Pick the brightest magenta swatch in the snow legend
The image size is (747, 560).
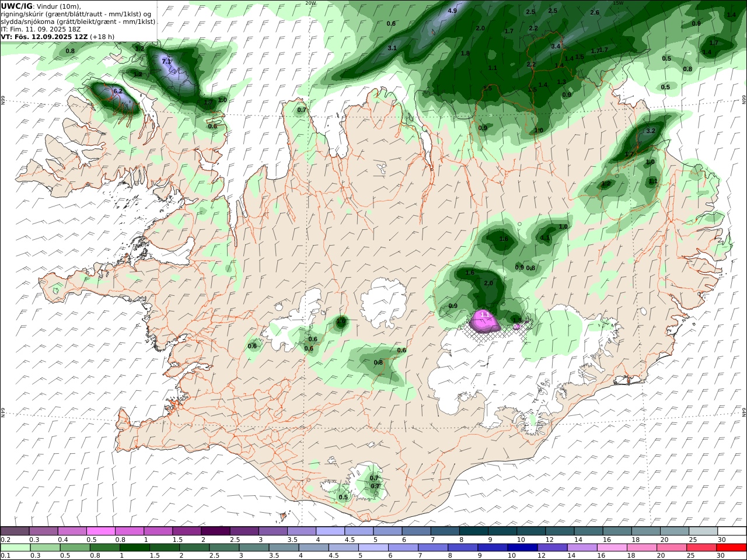[x=101, y=531]
